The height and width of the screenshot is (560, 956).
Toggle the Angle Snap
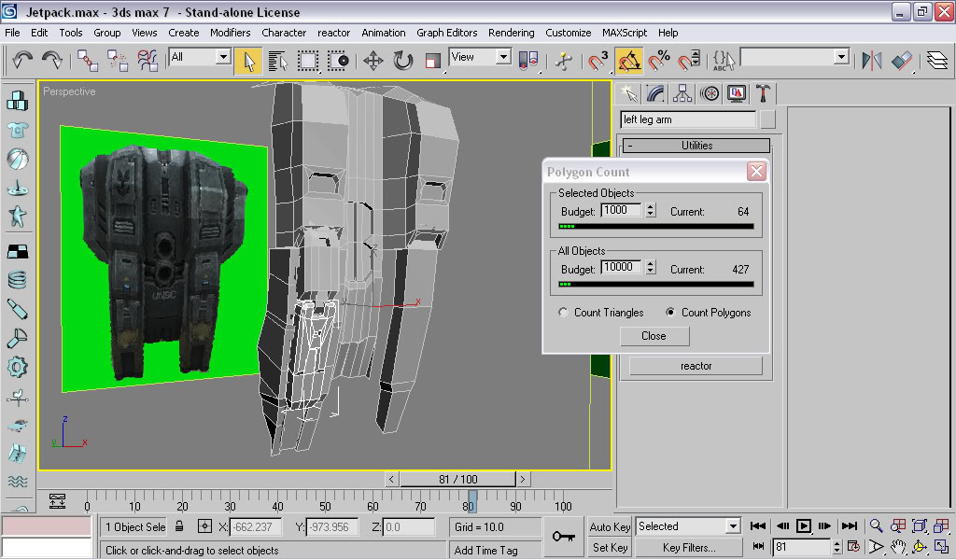click(628, 61)
